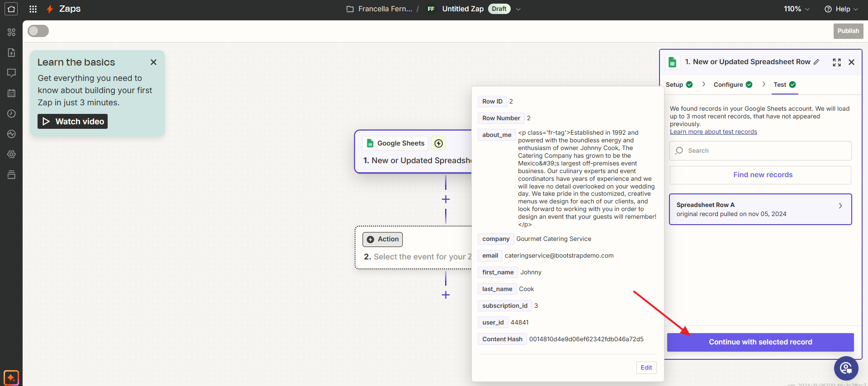Click the Untitled Zap title
The height and width of the screenshot is (386, 868).
[x=463, y=9]
